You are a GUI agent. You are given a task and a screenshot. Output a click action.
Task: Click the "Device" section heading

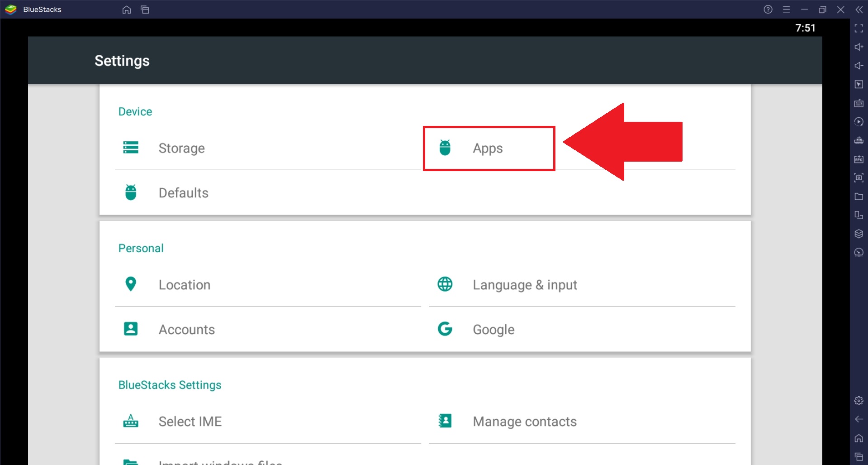135,112
